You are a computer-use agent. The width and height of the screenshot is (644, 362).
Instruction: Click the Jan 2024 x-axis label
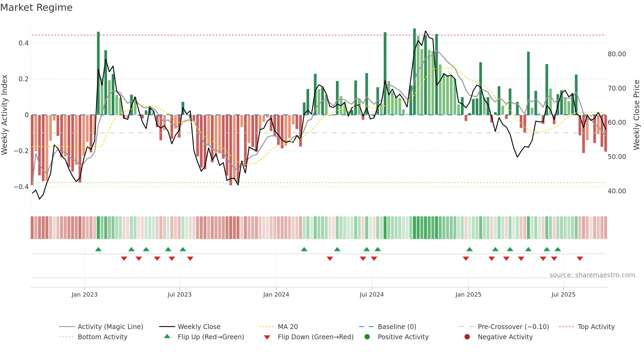[276, 294]
